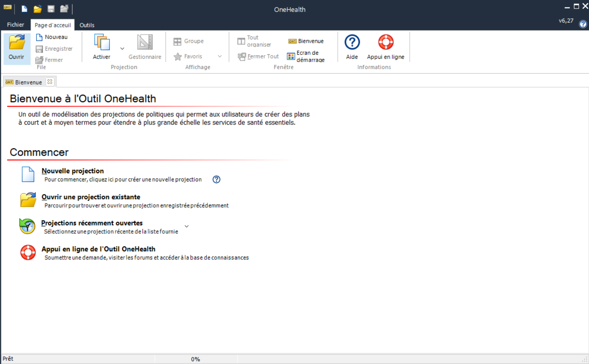Click the save disk icon in title bar
Image resolution: width=589 pixels, height=364 pixels.
click(x=51, y=9)
